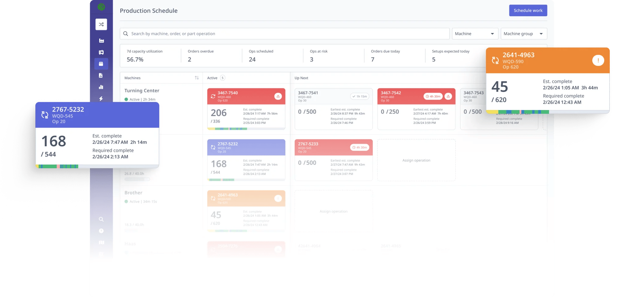This screenshot has height=297, width=644.
Task: Click the faded search icon in sidebar
Action: coord(101,219)
